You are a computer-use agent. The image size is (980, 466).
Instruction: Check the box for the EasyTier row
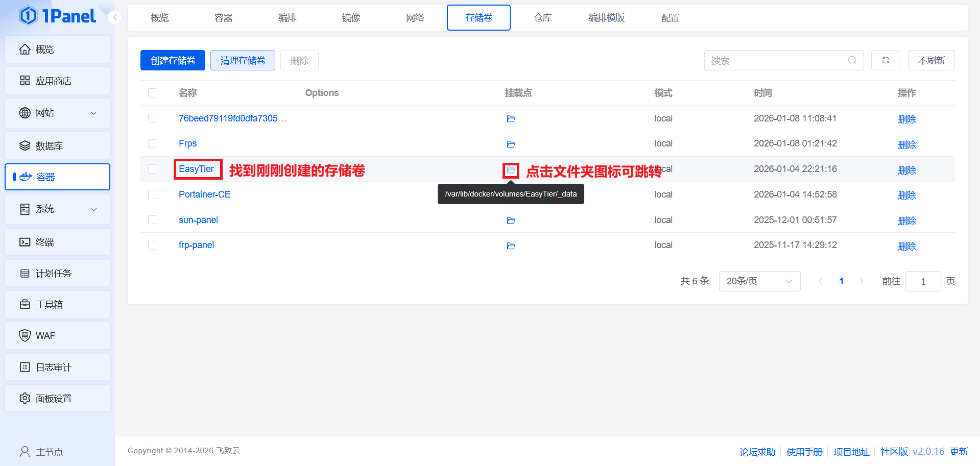coord(153,169)
